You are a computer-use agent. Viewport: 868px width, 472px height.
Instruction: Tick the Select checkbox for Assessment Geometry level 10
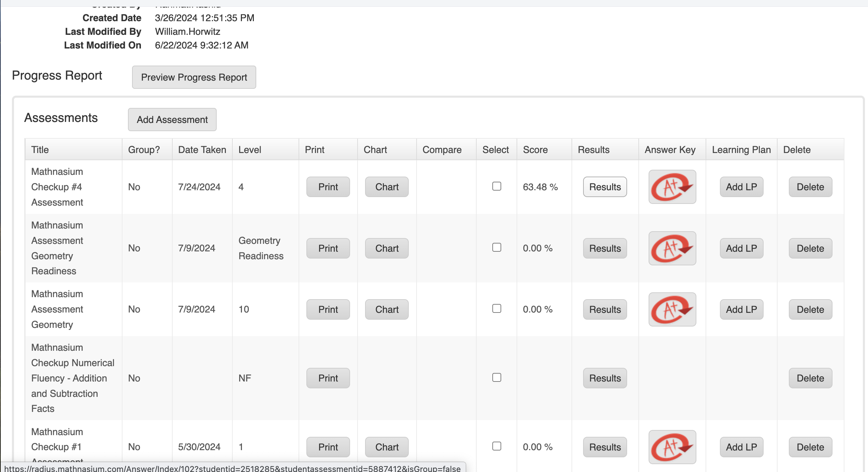497,308
